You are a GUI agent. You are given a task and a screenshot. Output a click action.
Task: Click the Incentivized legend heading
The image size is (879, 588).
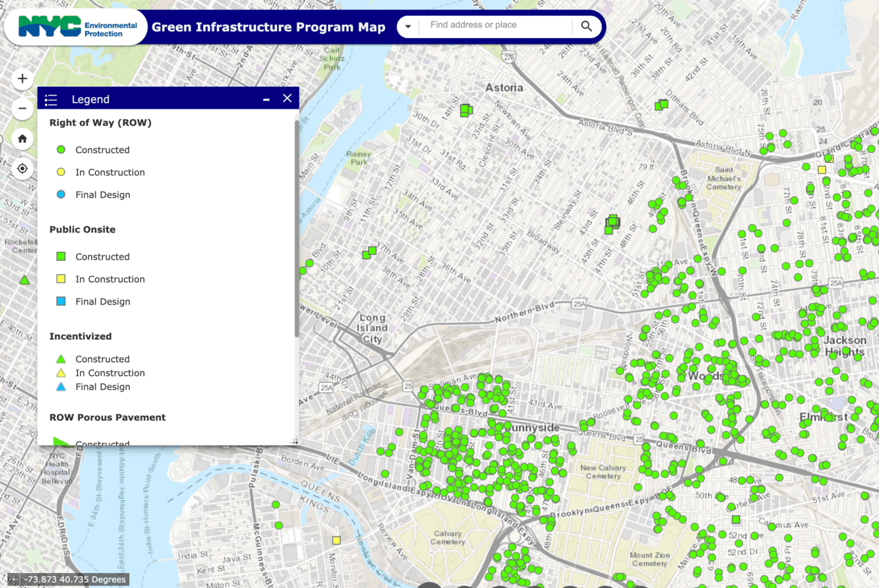pyautogui.click(x=80, y=336)
